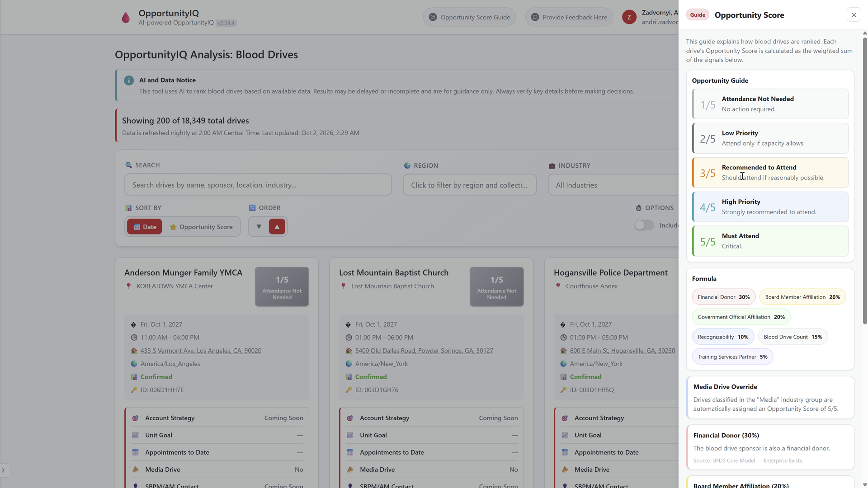Viewport: 868px width, 488px height.
Task: Close the Opportunity Score guide panel
Action: 854,15
